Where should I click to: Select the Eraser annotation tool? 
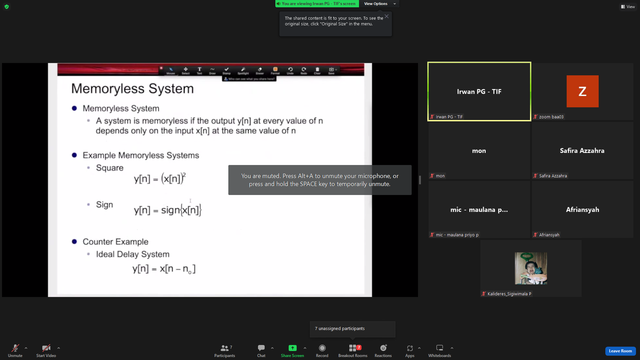tap(260, 70)
